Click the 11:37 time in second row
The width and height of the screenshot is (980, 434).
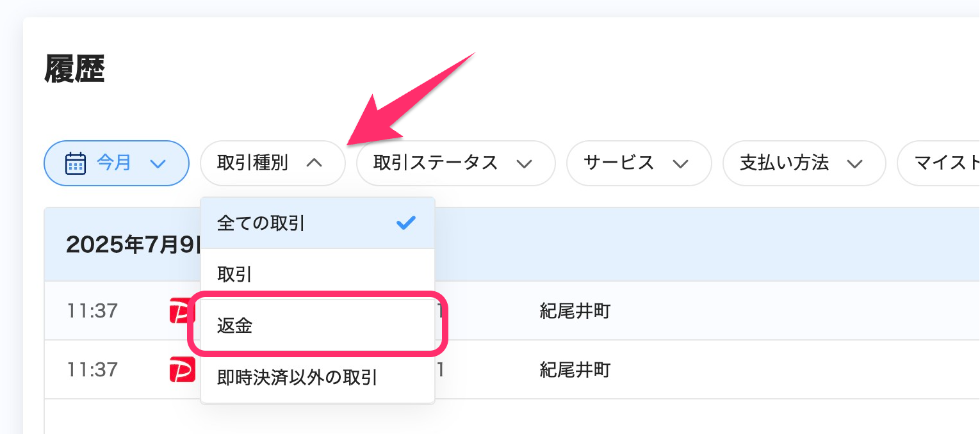coord(92,370)
